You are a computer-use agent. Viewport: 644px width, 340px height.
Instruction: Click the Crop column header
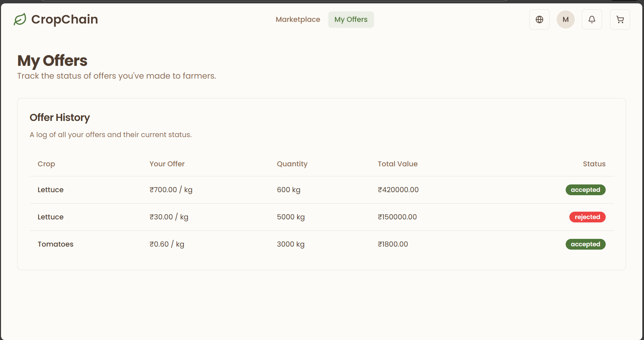click(x=46, y=164)
